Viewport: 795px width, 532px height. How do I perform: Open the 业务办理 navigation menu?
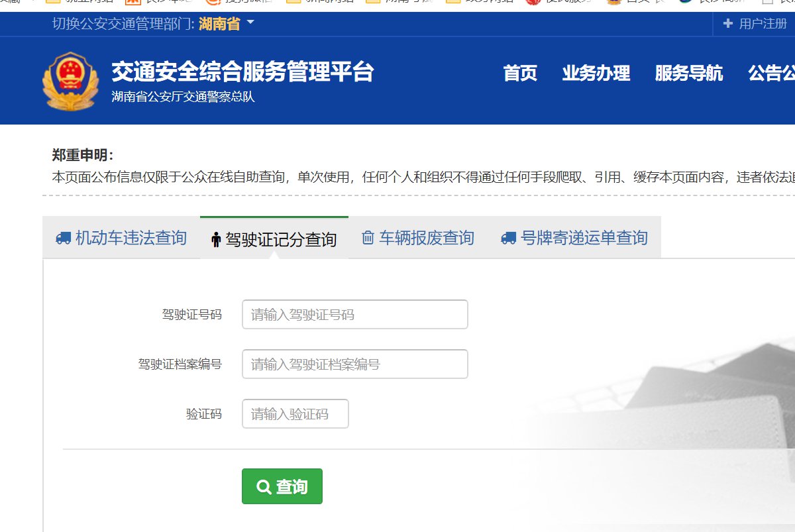[596, 73]
